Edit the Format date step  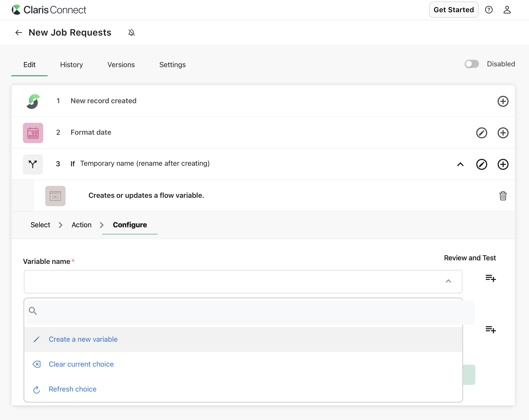482,133
